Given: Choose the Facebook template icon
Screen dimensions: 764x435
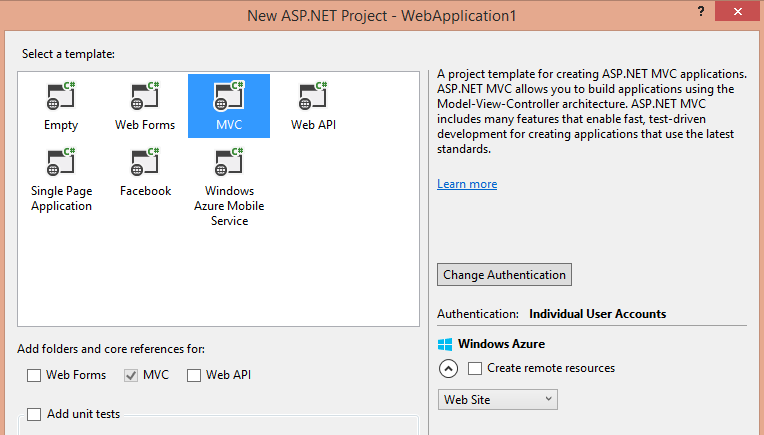Looking at the screenshot, I should coord(145,163).
